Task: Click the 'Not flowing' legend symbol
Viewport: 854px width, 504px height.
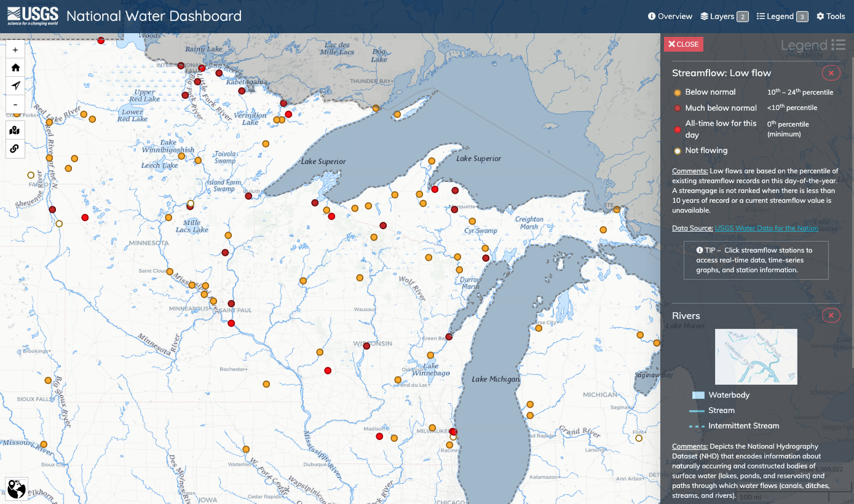Action: (x=678, y=151)
